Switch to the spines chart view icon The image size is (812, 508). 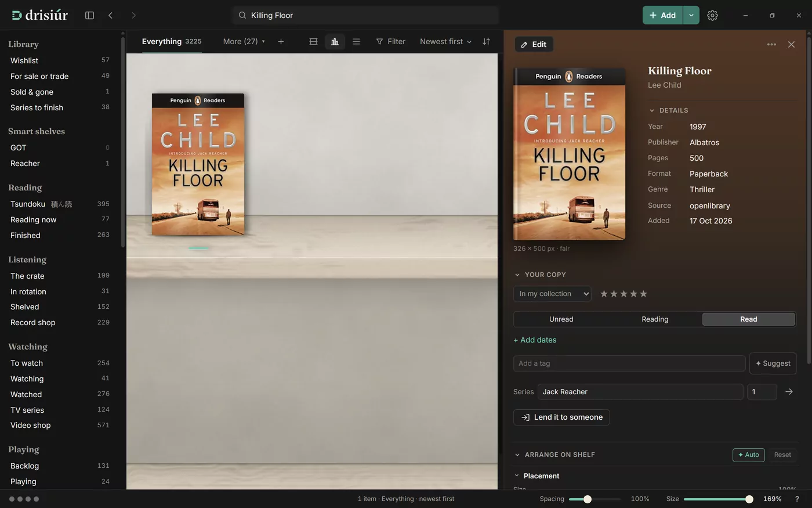point(335,41)
